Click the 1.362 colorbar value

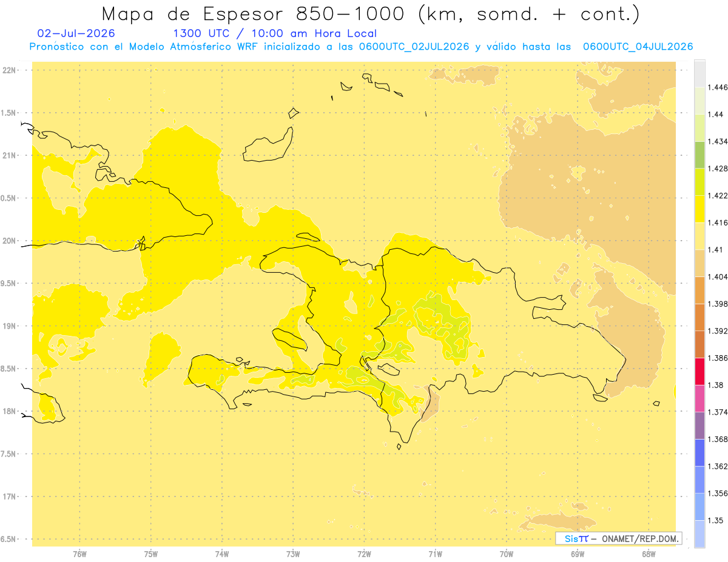tap(718, 466)
